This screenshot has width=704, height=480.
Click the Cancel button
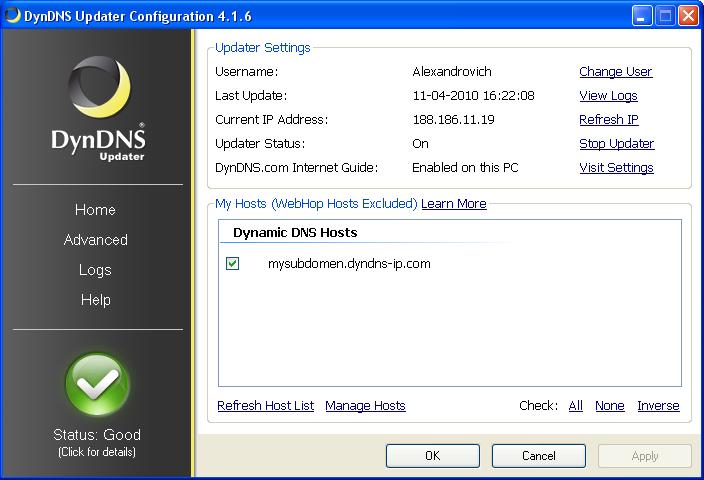click(x=539, y=456)
